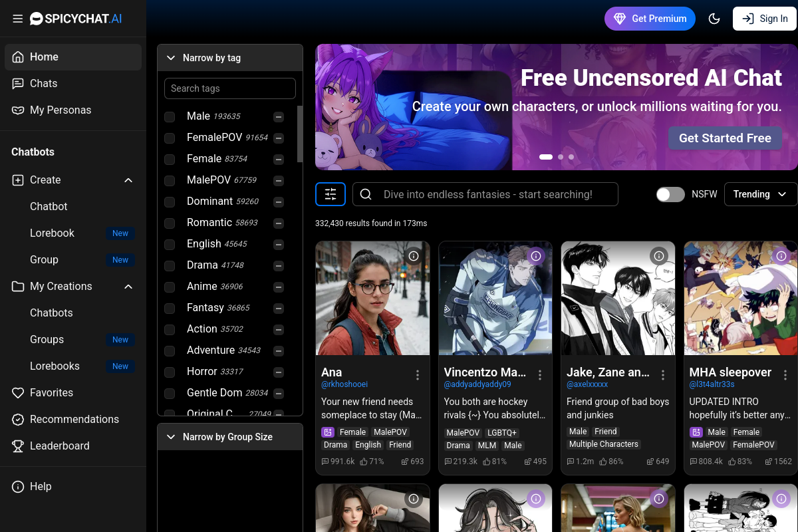Expand the Narrow by Group Size panel
Image resolution: width=798 pixels, height=532 pixels.
click(171, 437)
